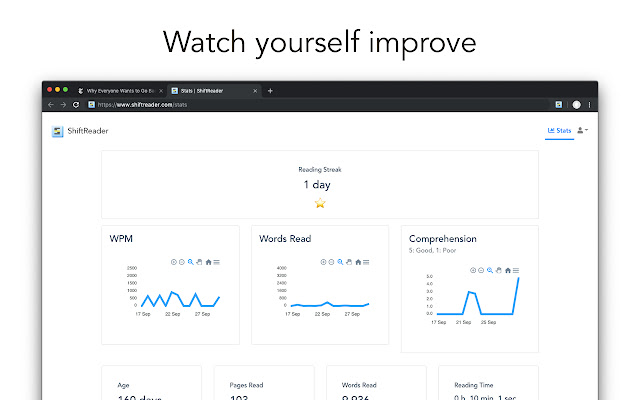Select the Age card label
Screen dimensions: 640x400
[123, 385]
